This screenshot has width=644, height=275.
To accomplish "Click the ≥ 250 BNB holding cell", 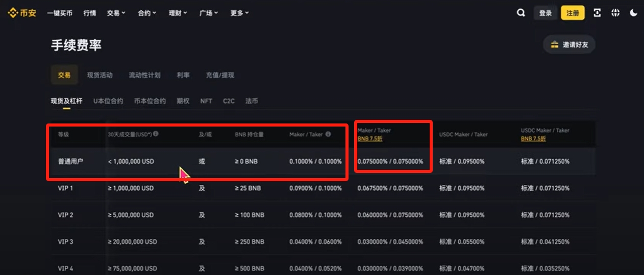I will click(250, 241).
